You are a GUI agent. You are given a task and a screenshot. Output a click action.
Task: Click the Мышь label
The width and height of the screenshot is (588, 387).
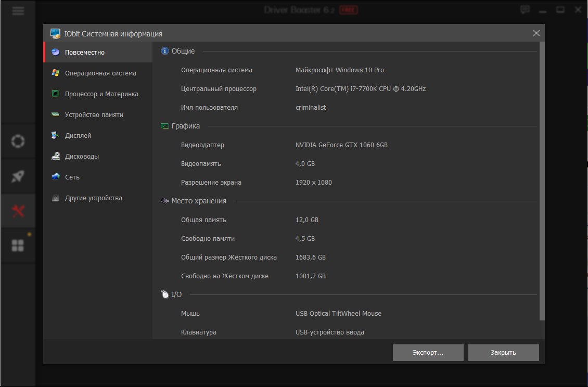(190, 314)
